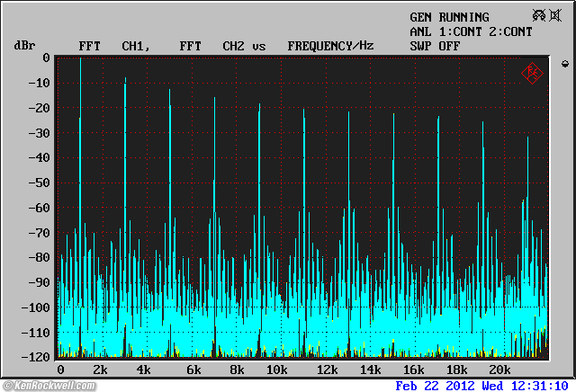This screenshot has width=576, height=392.
Task: Click the FREQUENCY/Hz axis label
Action: click(x=330, y=45)
